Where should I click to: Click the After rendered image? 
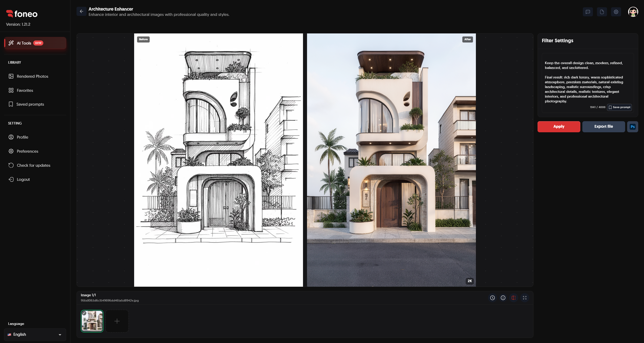coord(391,160)
